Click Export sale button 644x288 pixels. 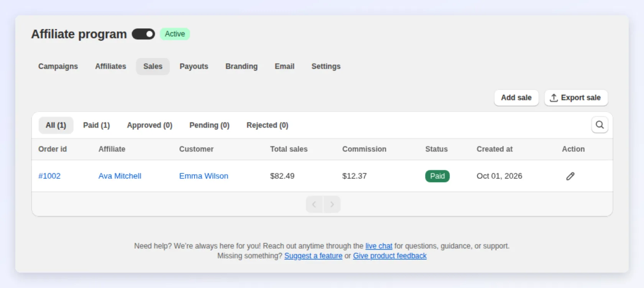(x=576, y=98)
